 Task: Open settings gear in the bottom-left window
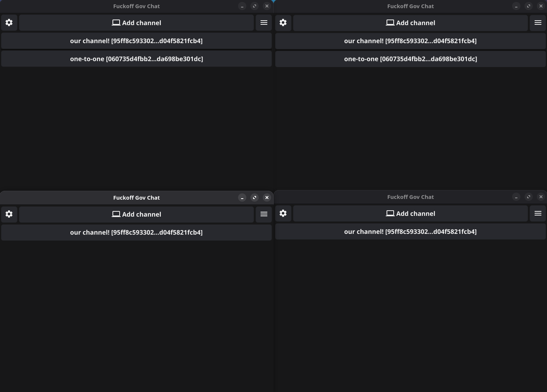click(9, 214)
